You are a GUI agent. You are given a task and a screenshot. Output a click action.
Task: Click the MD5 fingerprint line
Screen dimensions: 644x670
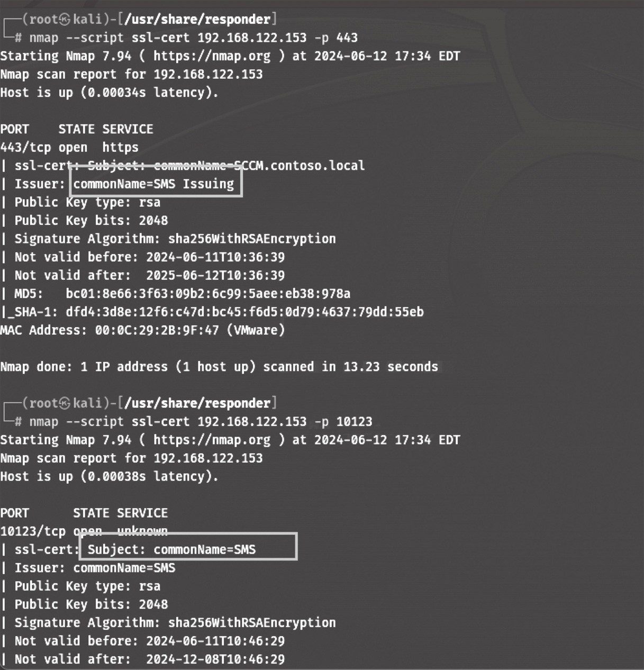tap(176, 294)
